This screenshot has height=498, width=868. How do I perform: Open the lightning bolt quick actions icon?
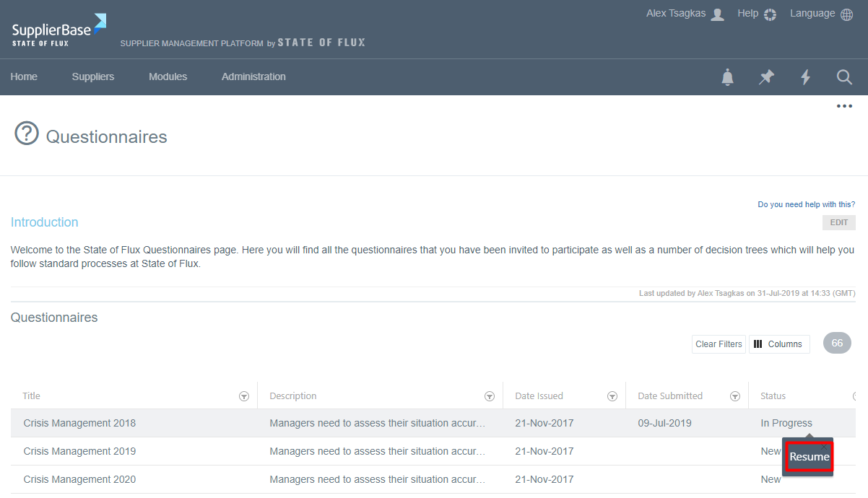(805, 77)
